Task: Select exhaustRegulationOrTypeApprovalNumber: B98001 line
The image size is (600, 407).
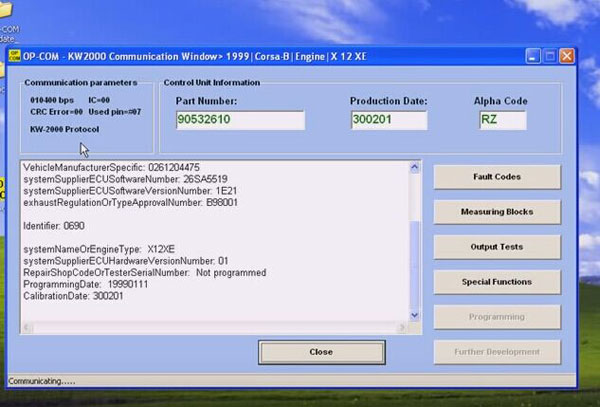Action: click(130, 203)
